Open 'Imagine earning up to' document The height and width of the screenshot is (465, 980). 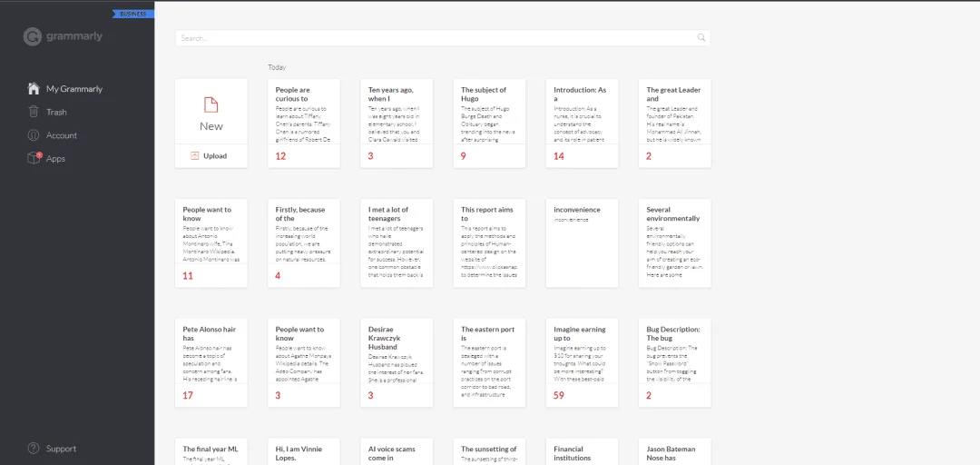tap(582, 363)
